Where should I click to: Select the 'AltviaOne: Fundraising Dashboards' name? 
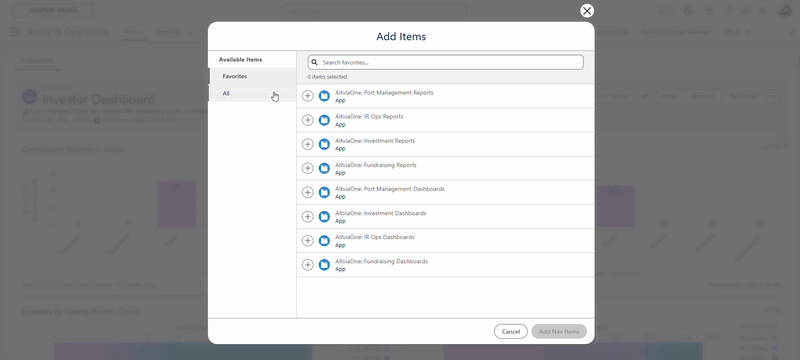[382, 261]
